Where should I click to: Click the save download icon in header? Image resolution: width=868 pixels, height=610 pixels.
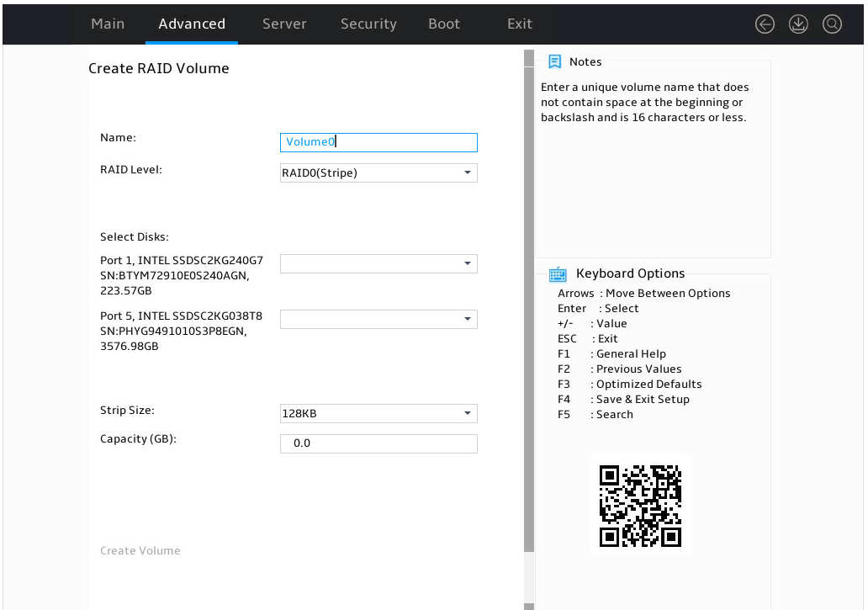pyautogui.click(x=798, y=24)
